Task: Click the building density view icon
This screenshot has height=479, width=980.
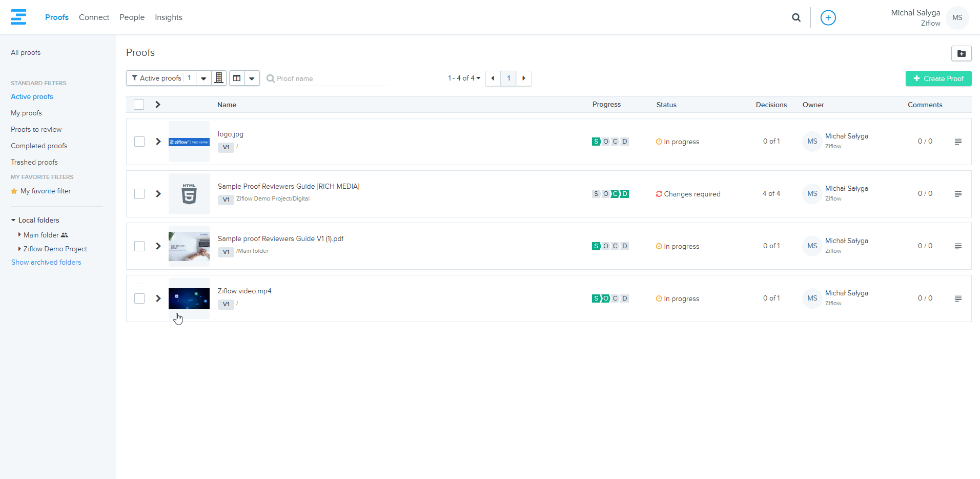Action: (219, 78)
